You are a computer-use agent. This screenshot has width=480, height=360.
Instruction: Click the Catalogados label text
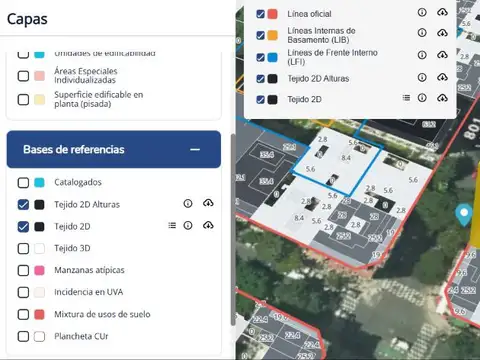click(78, 182)
